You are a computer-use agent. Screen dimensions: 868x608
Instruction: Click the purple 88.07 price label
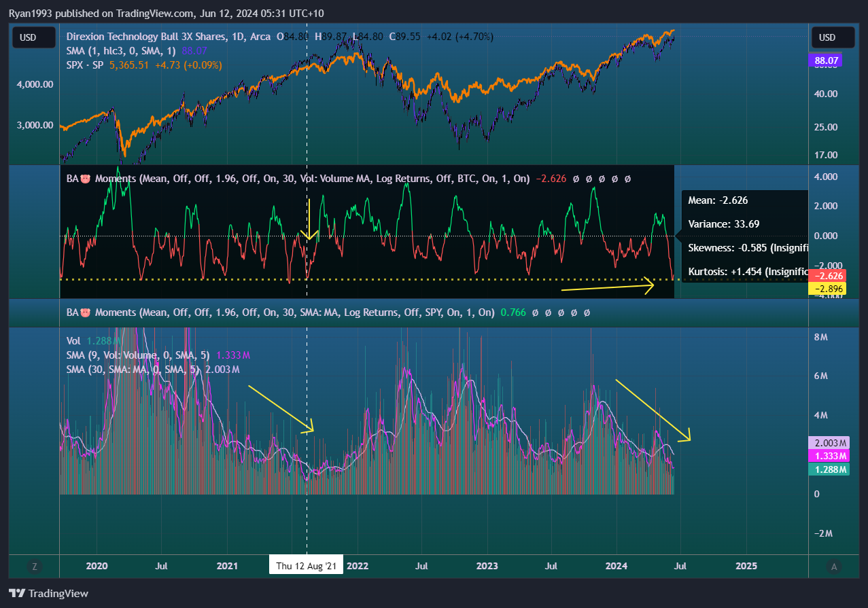click(x=825, y=61)
